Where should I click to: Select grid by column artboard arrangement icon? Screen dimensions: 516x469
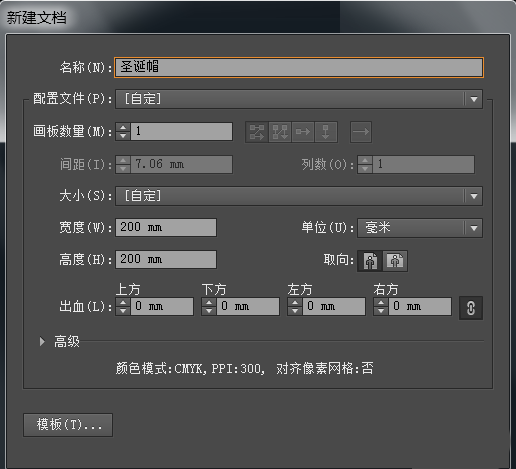(280, 132)
